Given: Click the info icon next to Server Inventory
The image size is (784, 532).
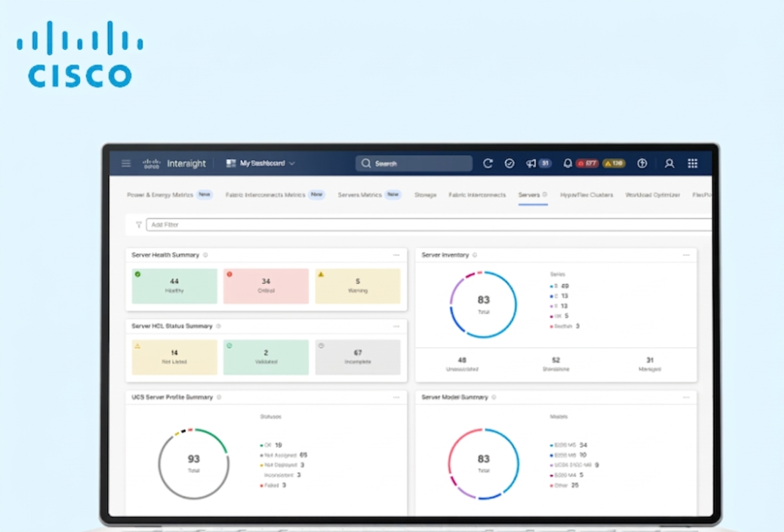Looking at the screenshot, I should click(474, 255).
